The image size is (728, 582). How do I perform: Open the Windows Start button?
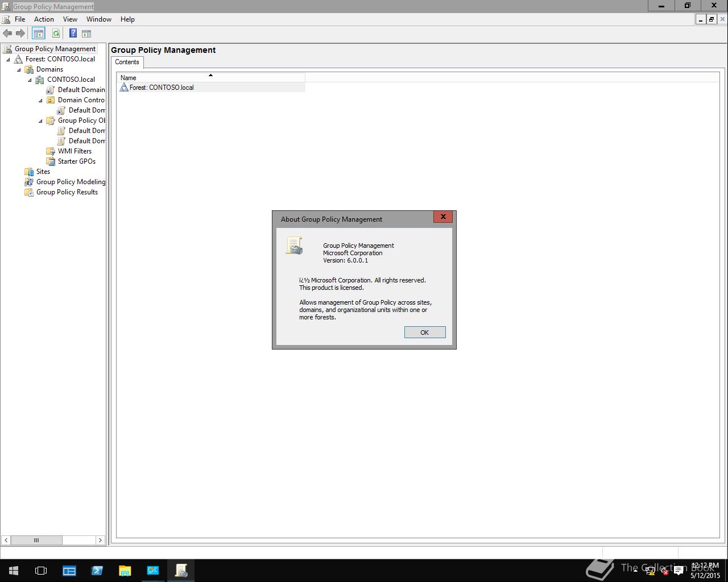point(14,571)
